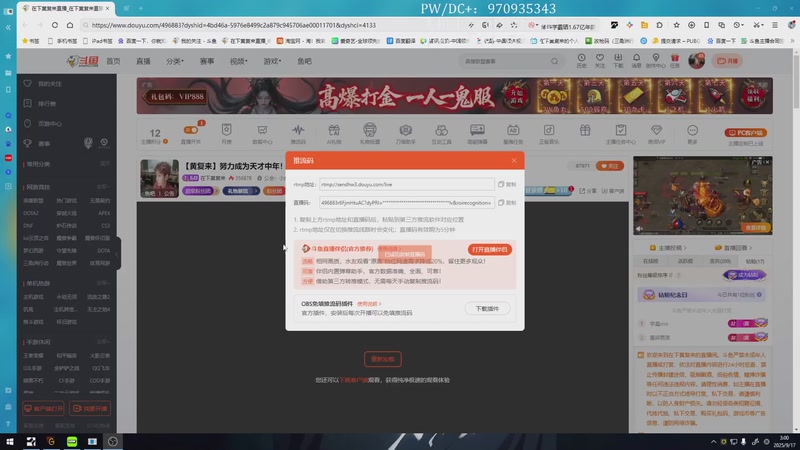Click the 打开直播伴侣 button
The width and height of the screenshot is (800, 450).
click(489, 249)
